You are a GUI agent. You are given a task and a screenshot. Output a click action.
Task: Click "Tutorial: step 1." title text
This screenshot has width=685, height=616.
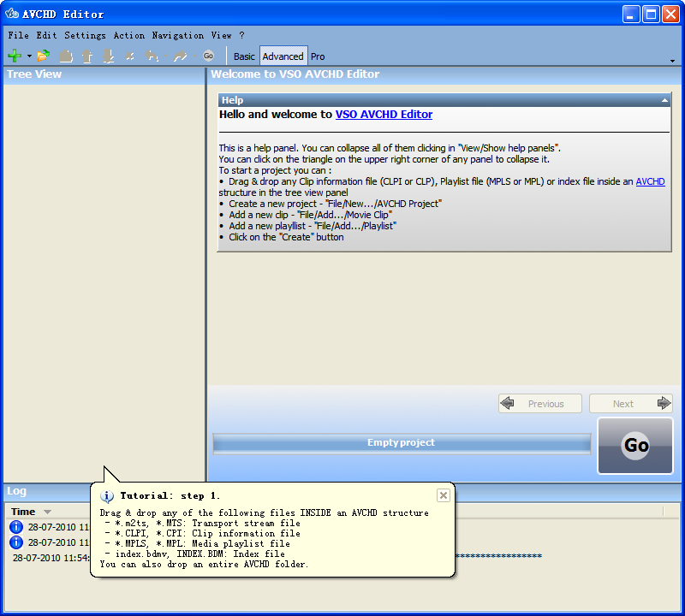click(170, 496)
